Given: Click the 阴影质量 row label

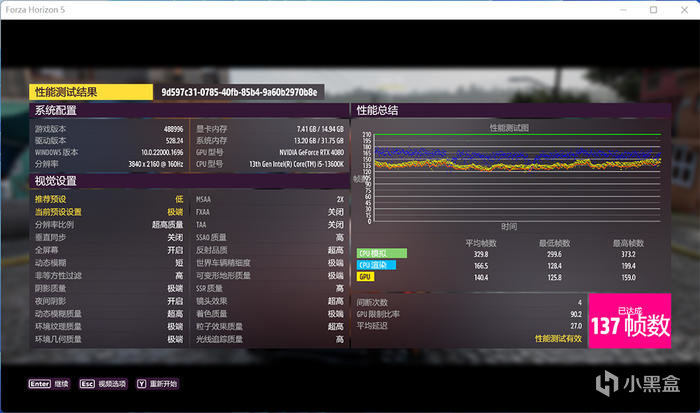Looking at the screenshot, I should coord(50,288).
